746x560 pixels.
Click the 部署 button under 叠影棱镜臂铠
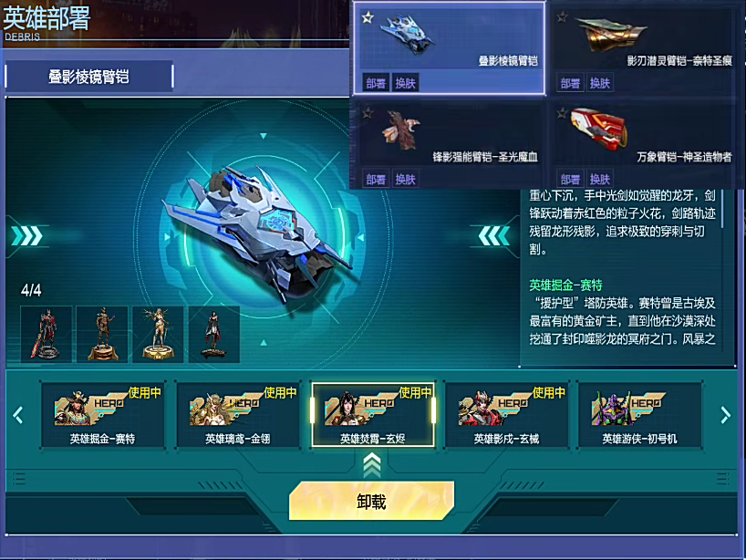point(376,83)
